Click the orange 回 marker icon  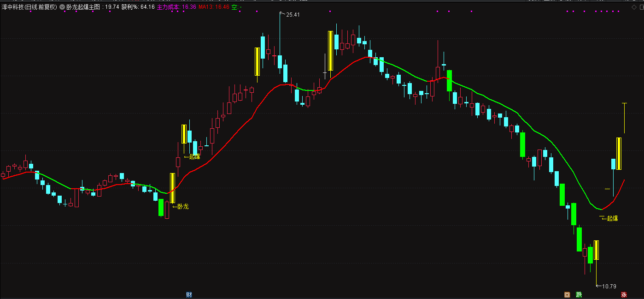pyautogui.click(x=567, y=294)
